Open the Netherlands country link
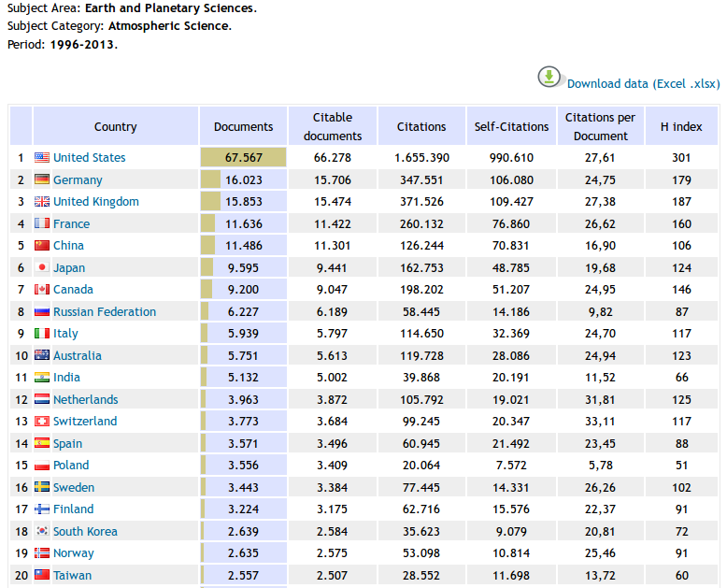Viewport: 727px width, 588px height. click(85, 399)
